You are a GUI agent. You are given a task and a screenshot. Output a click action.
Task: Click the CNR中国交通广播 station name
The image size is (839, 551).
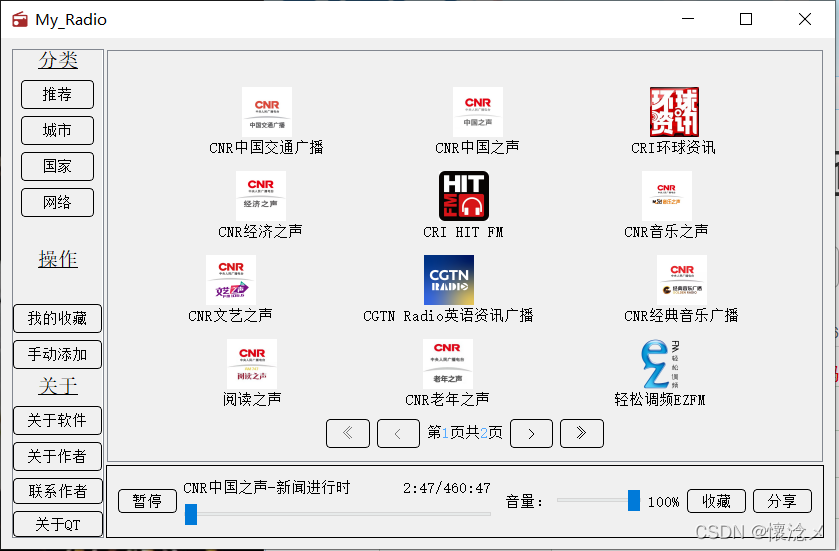pyautogui.click(x=266, y=148)
